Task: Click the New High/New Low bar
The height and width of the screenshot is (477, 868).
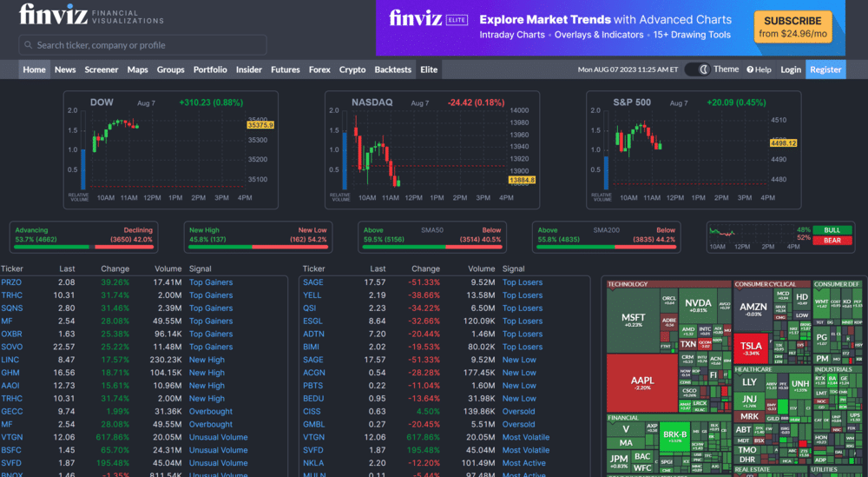Action: [258, 247]
